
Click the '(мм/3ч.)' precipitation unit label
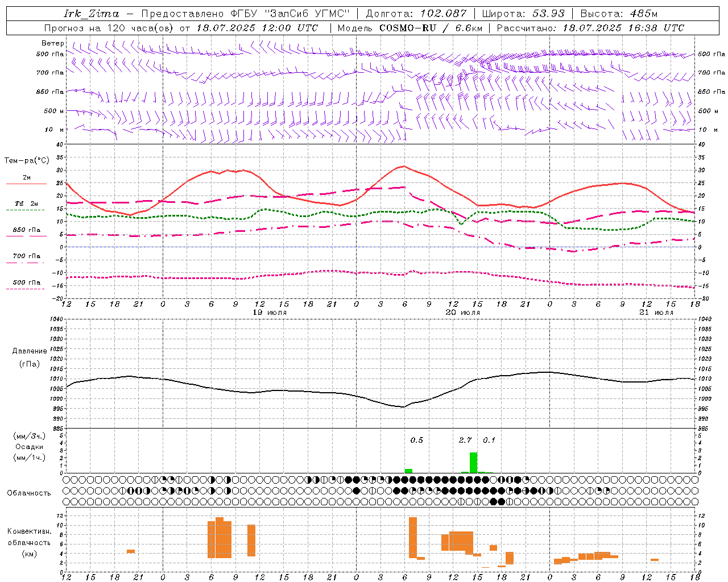[x=30, y=436]
